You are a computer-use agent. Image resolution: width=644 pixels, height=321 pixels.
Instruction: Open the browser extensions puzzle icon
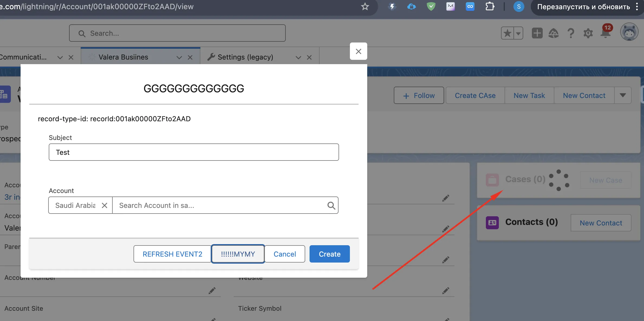click(x=490, y=6)
